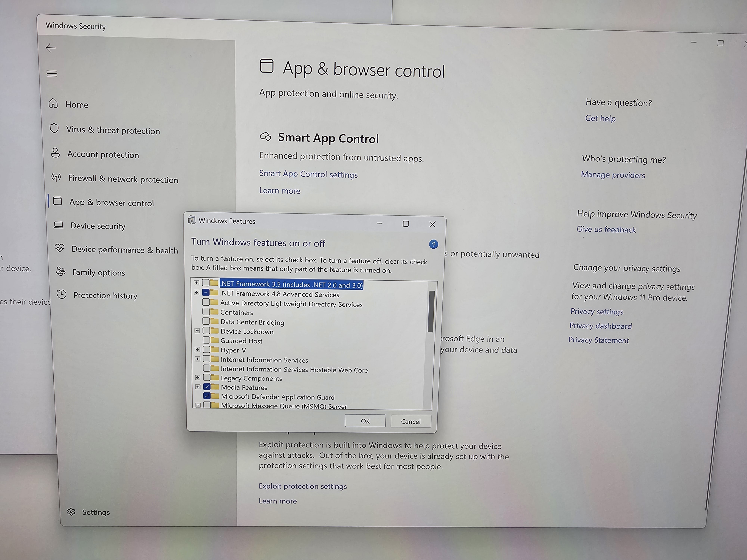Open Smart App Control settings link

coord(308,174)
